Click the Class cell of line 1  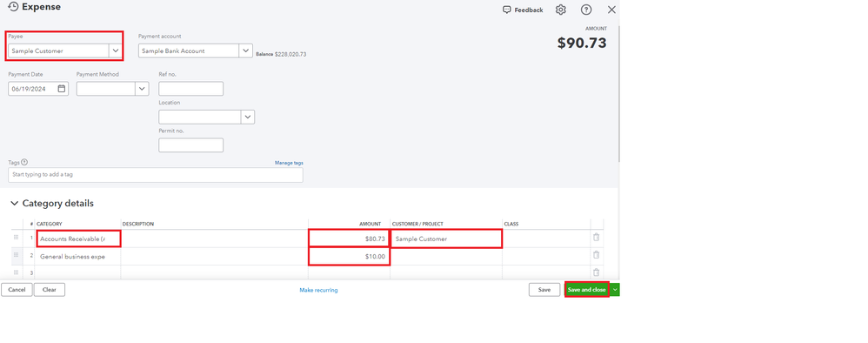546,239
